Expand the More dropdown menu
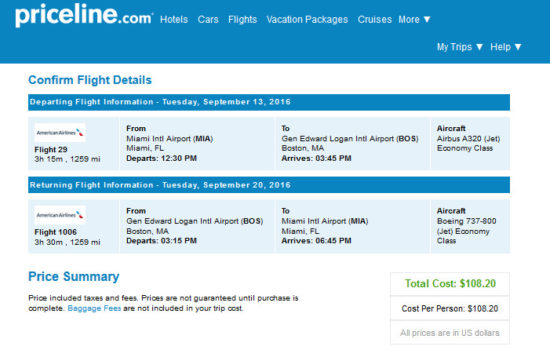 414,19
